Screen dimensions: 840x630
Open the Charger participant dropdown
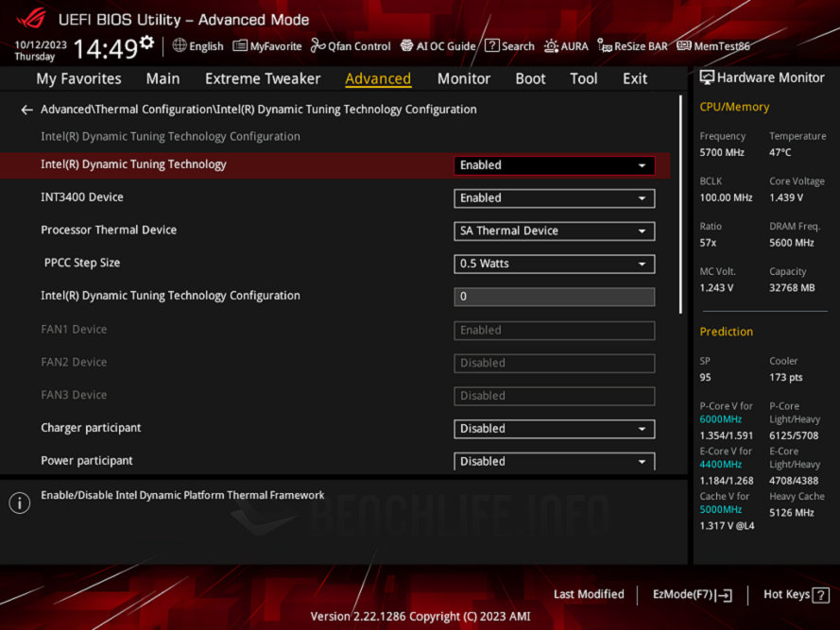tap(553, 428)
